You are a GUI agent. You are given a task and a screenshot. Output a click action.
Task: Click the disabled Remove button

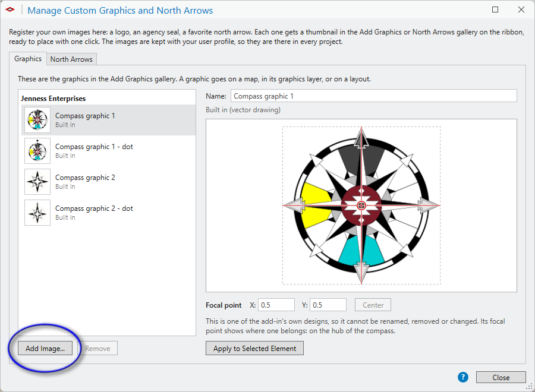click(x=97, y=348)
